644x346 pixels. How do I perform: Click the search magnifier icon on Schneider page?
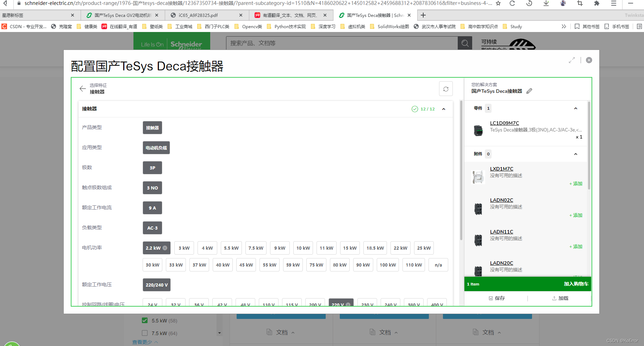click(465, 43)
